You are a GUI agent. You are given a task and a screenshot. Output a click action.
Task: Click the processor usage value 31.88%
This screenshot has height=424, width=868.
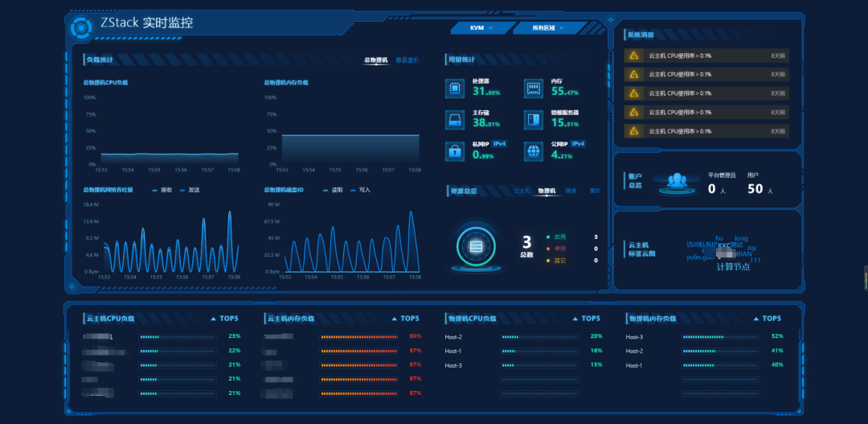pos(486,92)
